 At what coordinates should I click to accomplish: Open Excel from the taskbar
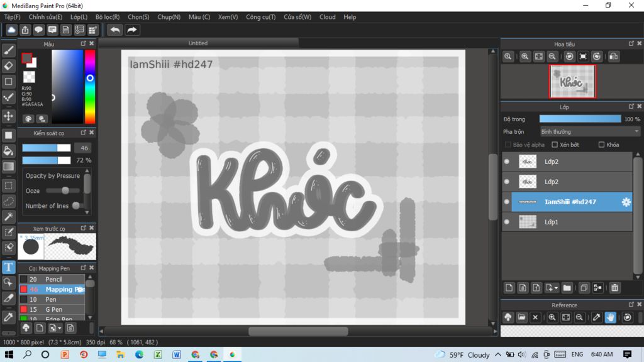158,354
